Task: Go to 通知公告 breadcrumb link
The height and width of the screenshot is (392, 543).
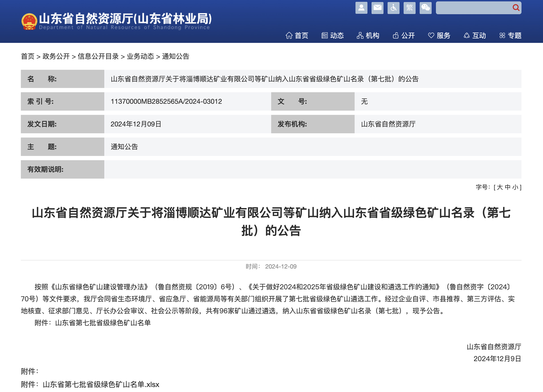Action: point(176,56)
